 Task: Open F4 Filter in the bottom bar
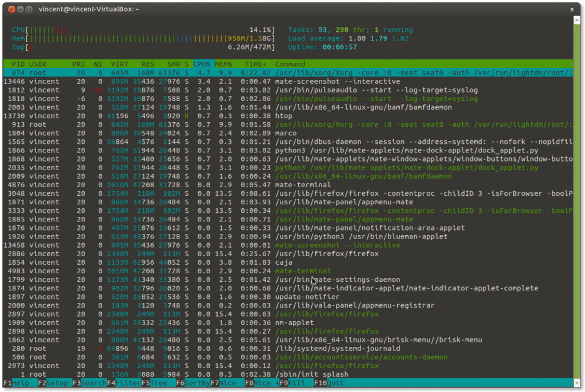click(128, 383)
